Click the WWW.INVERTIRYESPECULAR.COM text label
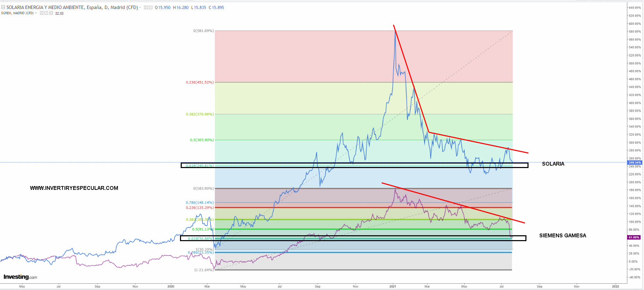Viewport: 644px width, 290px height. 74,188
